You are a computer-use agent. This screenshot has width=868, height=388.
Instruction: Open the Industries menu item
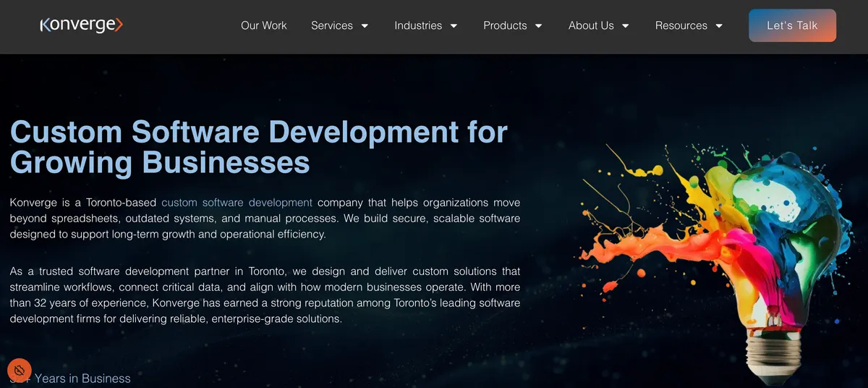tap(418, 25)
